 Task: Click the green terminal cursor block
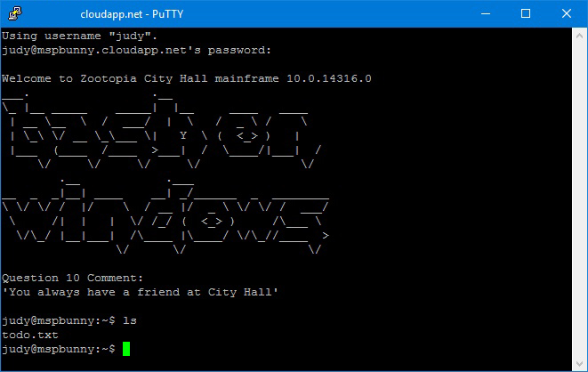point(126,349)
